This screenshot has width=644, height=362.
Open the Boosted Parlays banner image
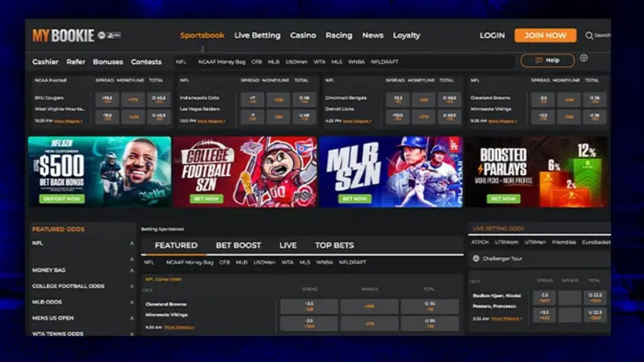(536, 172)
